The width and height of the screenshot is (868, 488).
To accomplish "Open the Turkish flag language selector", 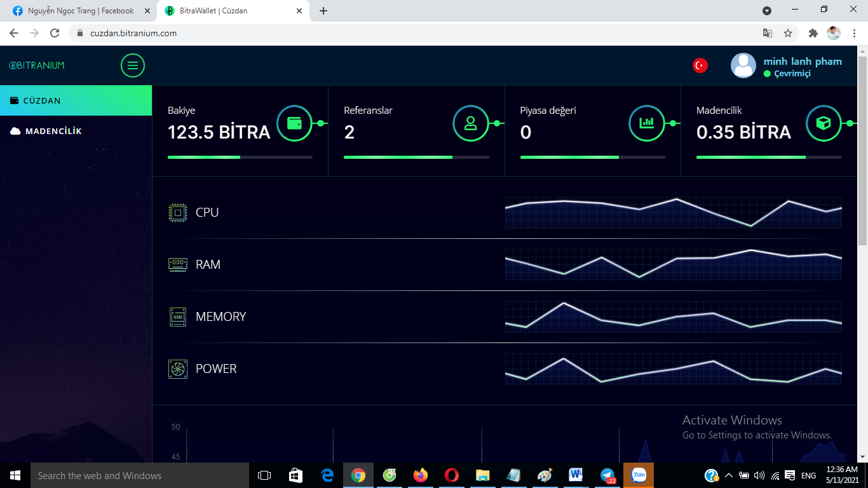I will click(x=700, y=65).
